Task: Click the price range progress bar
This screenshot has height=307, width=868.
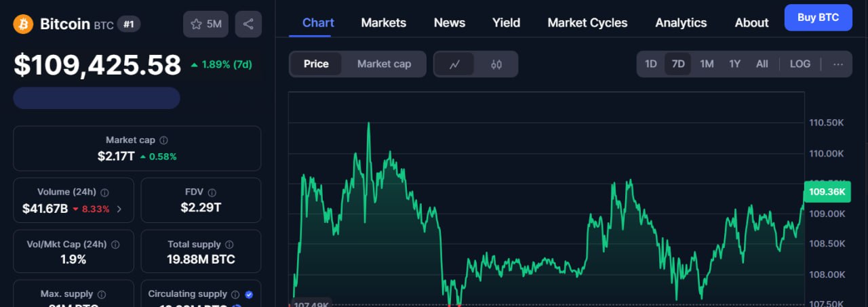Action: click(x=97, y=98)
